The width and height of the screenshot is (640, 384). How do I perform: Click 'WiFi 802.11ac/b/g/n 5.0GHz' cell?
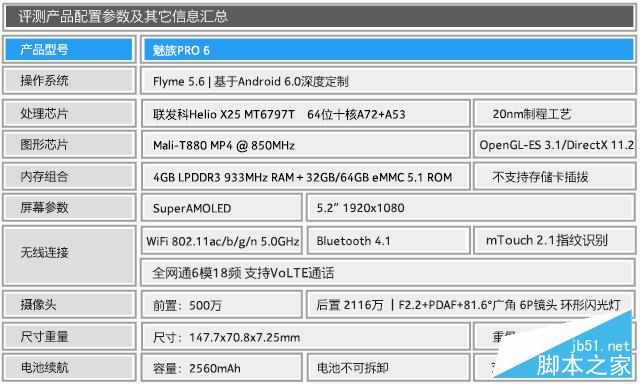pos(222,240)
